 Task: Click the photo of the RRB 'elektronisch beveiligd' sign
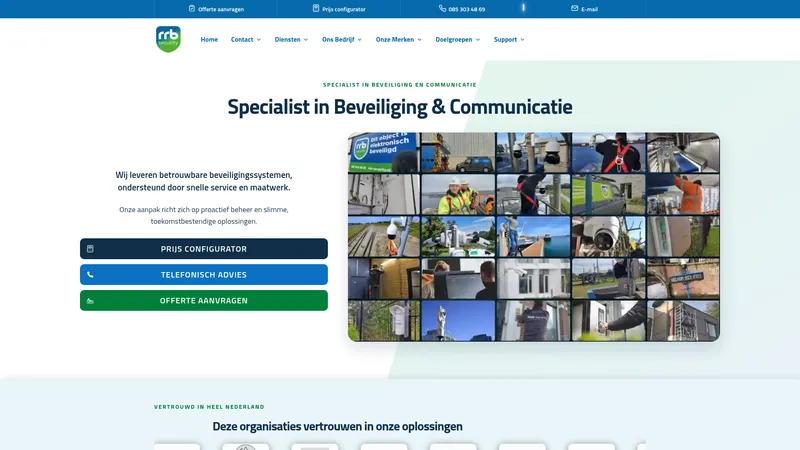click(384, 153)
